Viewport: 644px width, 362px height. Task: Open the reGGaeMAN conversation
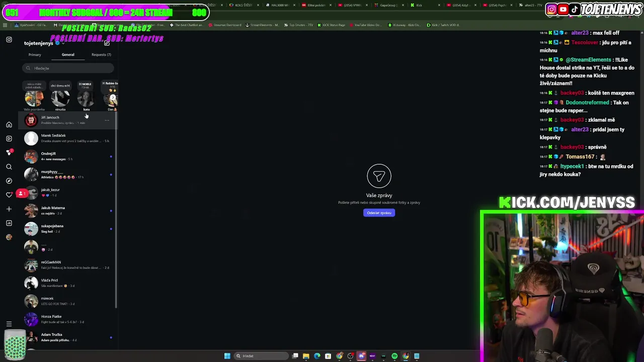point(68,265)
